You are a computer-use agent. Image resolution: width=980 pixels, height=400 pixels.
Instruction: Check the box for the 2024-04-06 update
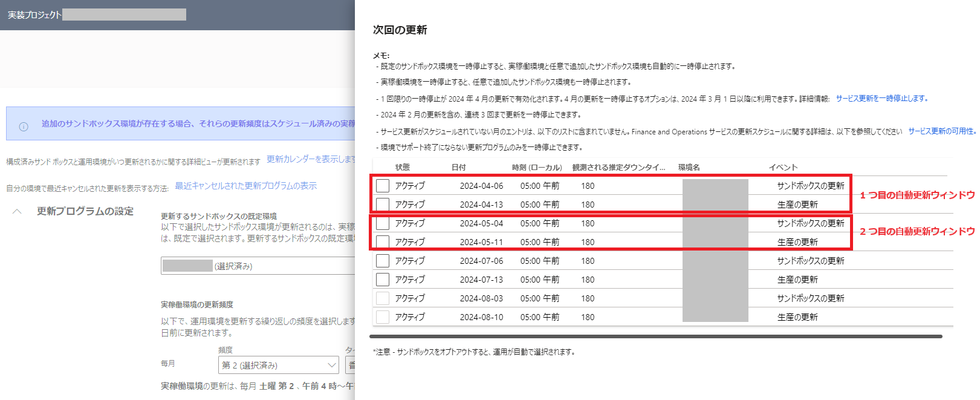[x=383, y=186]
